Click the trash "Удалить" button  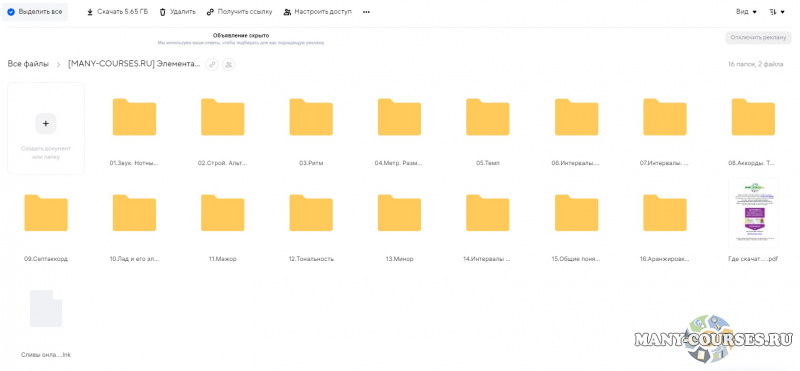[x=178, y=12]
